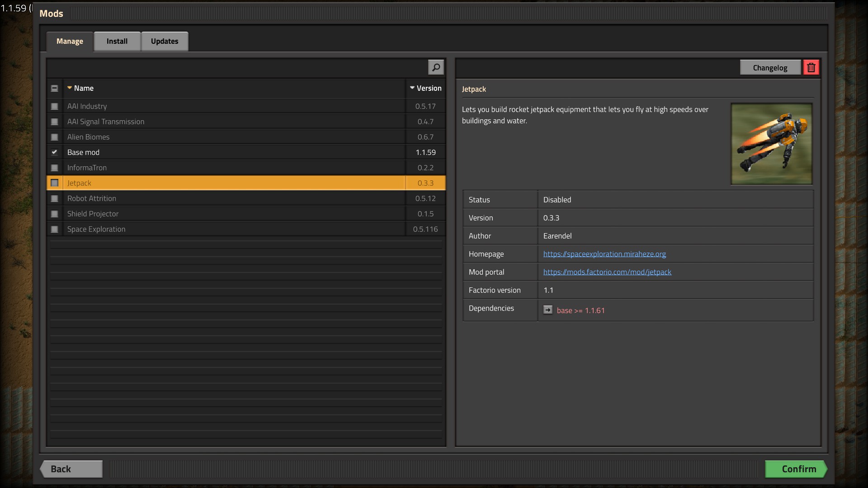Screen dimensions: 868x488
Task: Go Back from the Mods screen
Action: pyautogui.click(x=71, y=469)
